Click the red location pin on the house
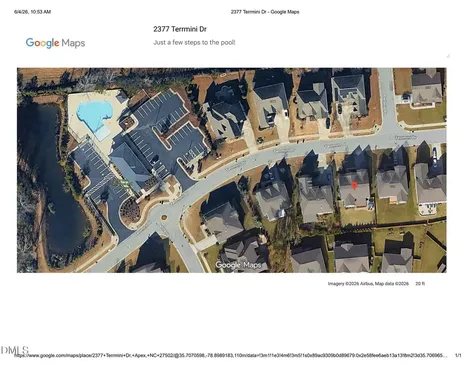The width and height of the screenshot is (476, 367). click(355, 185)
